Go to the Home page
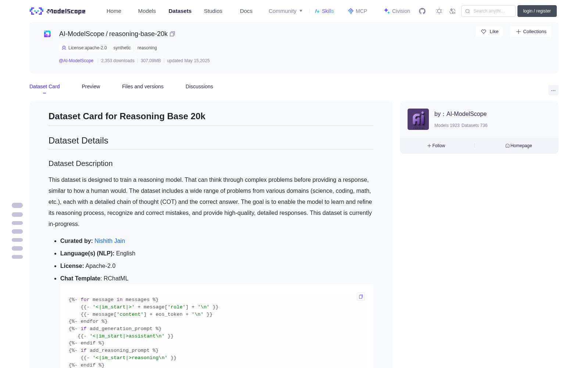This screenshot has width=588, height=368. (x=114, y=11)
